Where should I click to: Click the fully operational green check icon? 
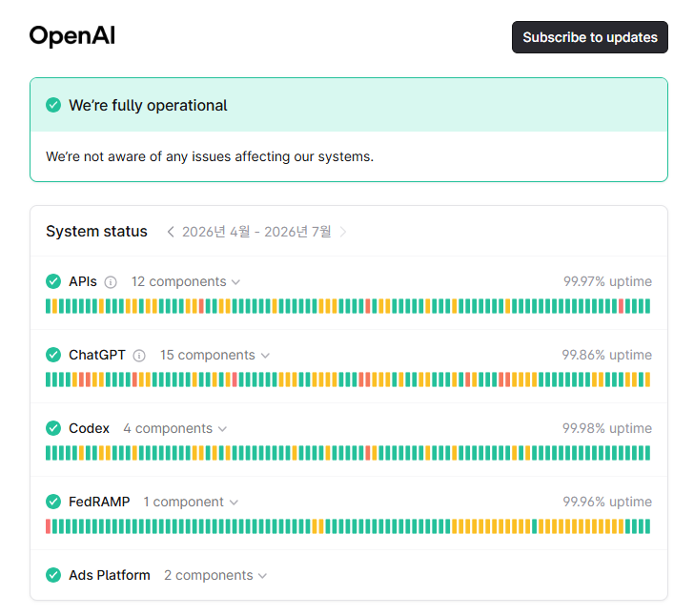(53, 106)
